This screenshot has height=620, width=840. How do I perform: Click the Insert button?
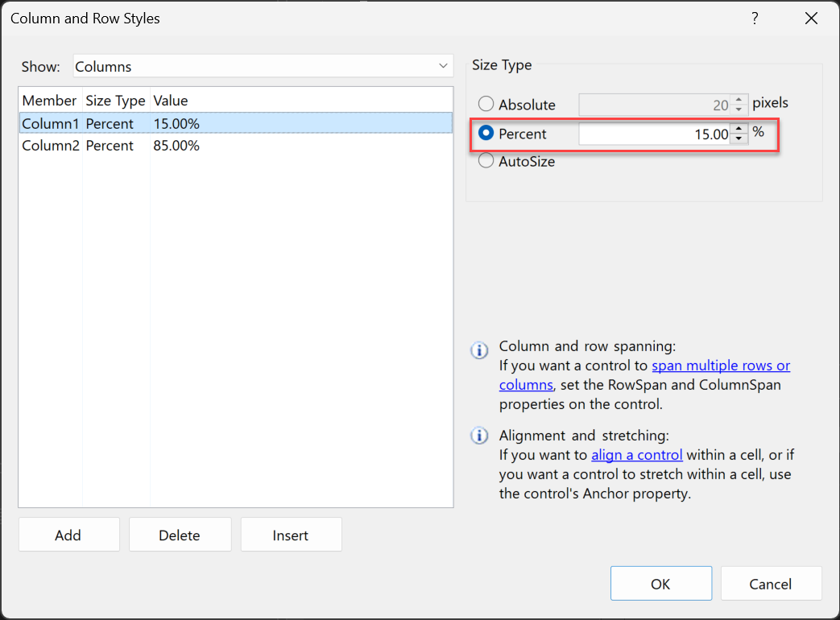pyautogui.click(x=291, y=535)
